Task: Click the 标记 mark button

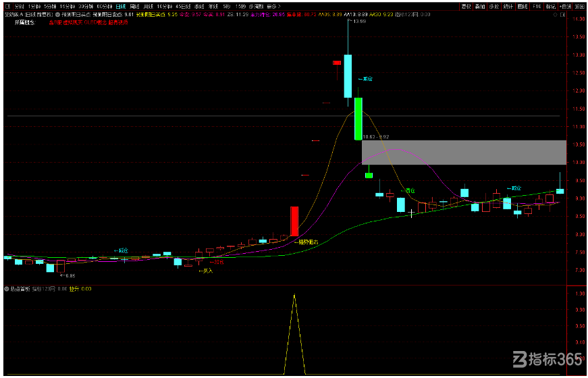Action: click(550, 6)
